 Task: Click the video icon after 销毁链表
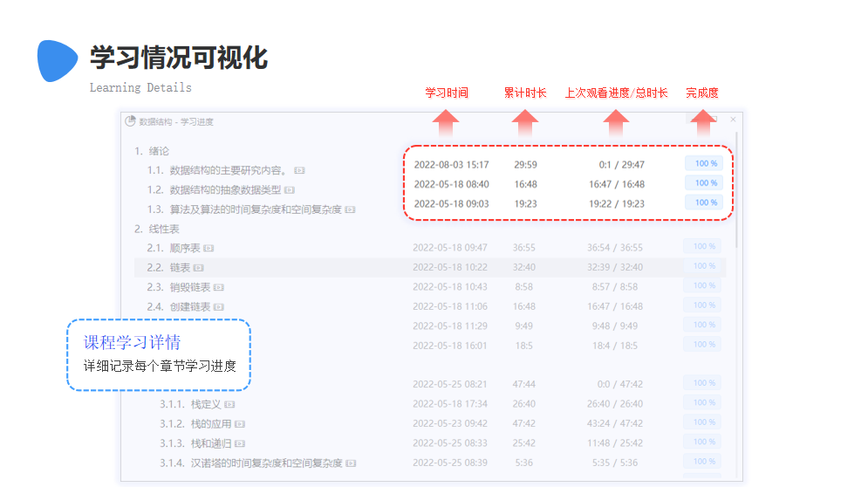tap(219, 287)
